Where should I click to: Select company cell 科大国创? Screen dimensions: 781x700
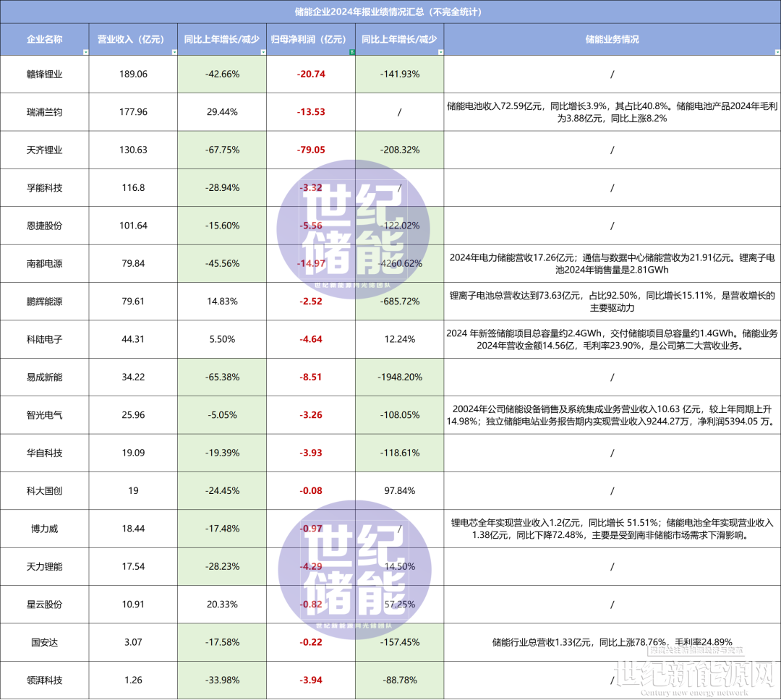click(44, 491)
